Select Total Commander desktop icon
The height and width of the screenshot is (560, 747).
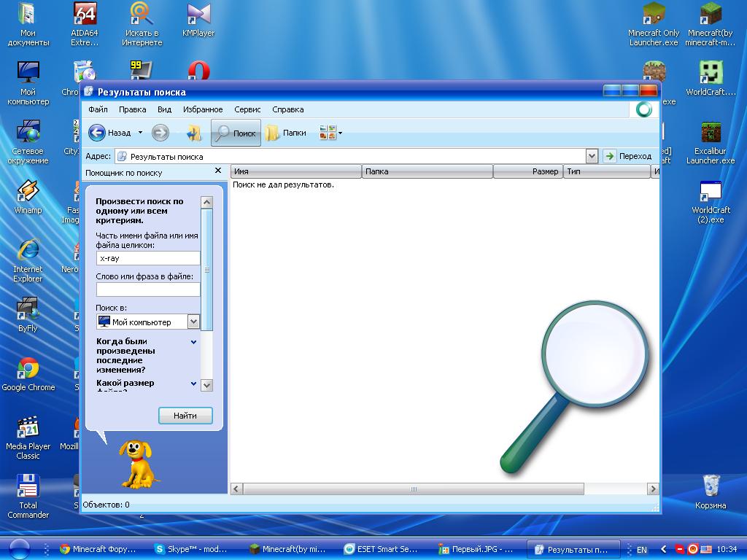(x=28, y=497)
